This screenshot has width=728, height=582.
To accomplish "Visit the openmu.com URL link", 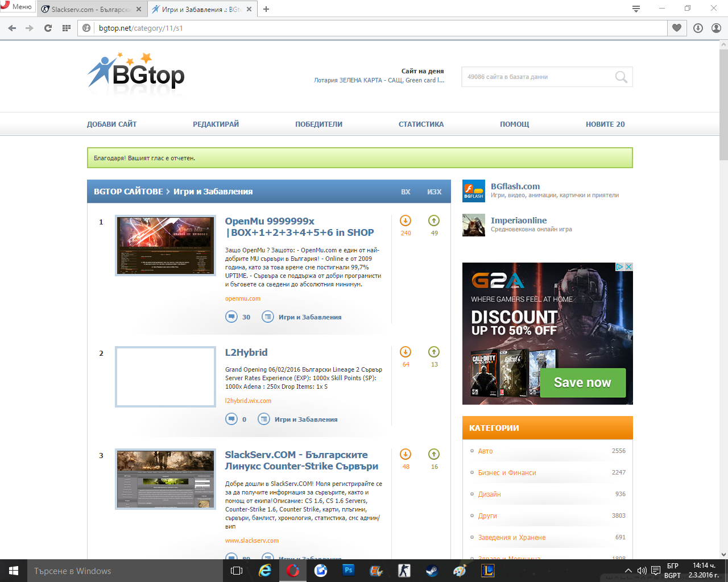I will [x=242, y=298].
